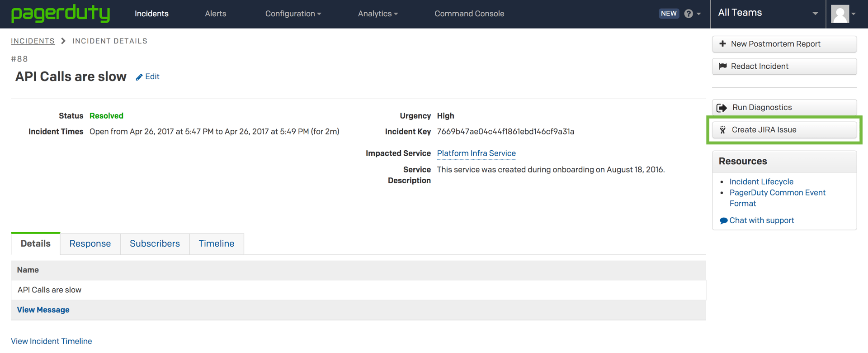Click the Resolved status text
Viewport: 868px width, 353px height.
(106, 116)
